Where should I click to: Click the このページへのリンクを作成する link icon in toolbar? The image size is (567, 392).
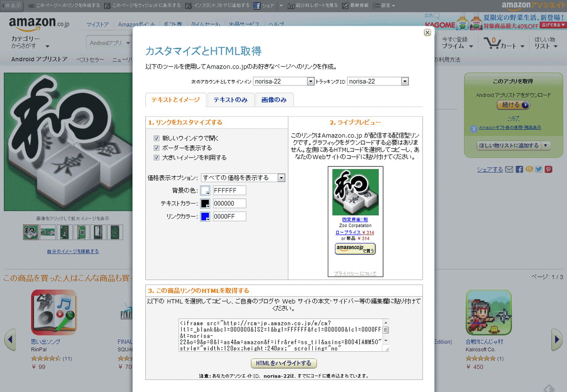tap(31, 6)
